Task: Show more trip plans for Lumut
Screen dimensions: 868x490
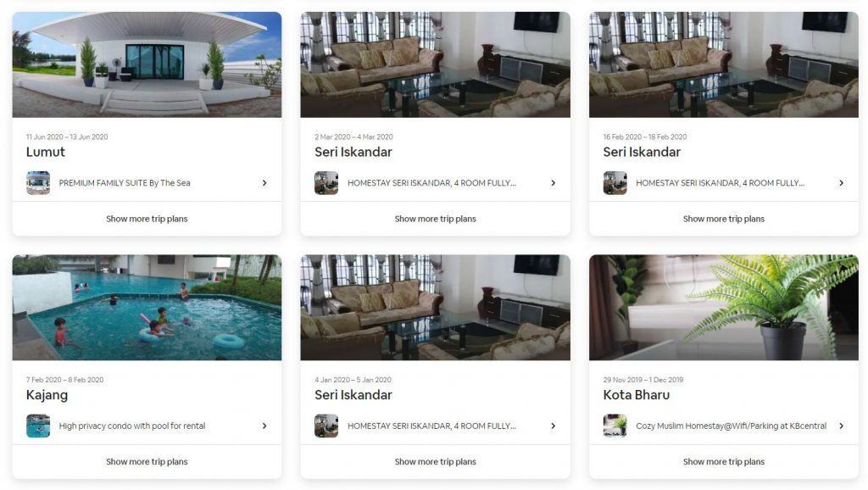Action: pos(147,219)
